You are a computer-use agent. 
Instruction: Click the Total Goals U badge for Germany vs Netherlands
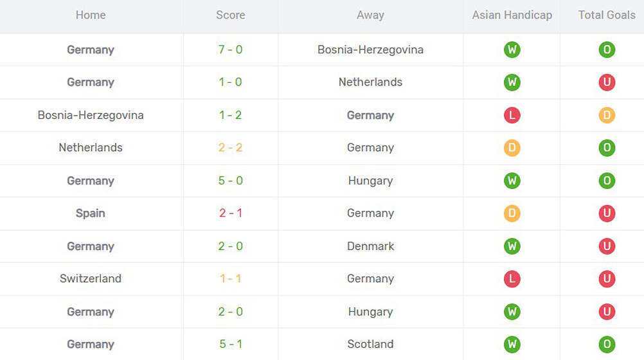click(607, 82)
